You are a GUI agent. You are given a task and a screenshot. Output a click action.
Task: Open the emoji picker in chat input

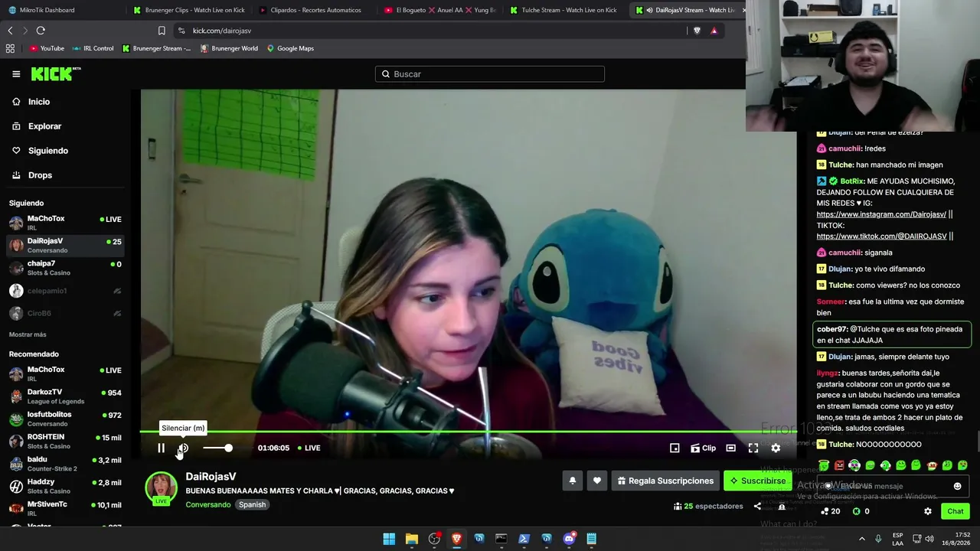click(957, 486)
